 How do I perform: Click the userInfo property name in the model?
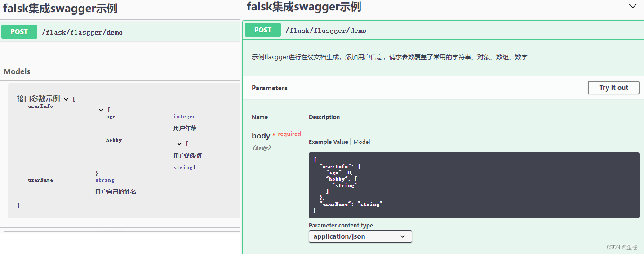pyautogui.click(x=40, y=107)
